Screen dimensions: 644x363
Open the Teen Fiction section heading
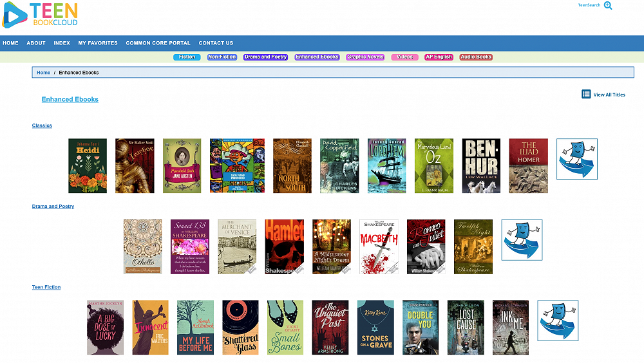click(46, 287)
